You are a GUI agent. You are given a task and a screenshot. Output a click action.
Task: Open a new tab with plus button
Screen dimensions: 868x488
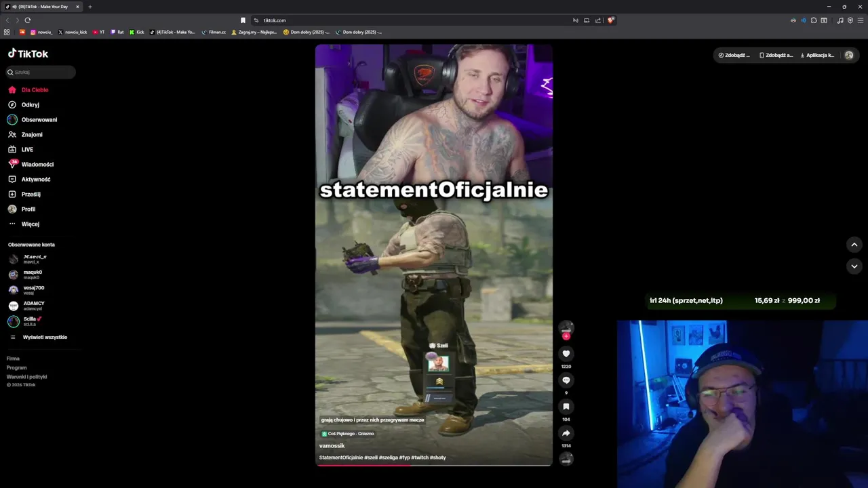(90, 7)
